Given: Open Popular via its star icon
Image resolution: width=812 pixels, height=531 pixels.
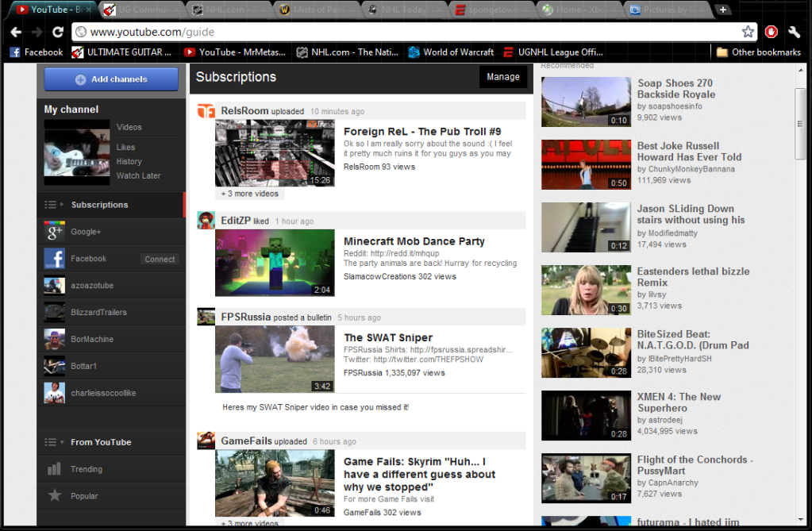Looking at the screenshot, I should [54, 496].
